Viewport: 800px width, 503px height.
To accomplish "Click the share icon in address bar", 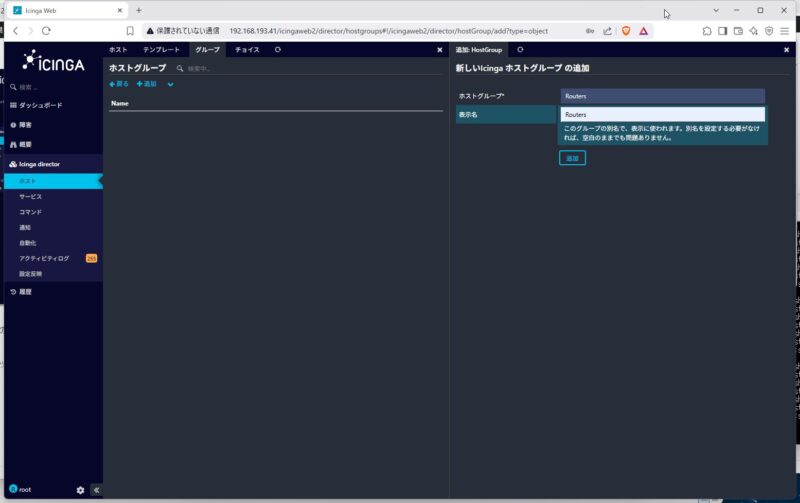I will (607, 31).
